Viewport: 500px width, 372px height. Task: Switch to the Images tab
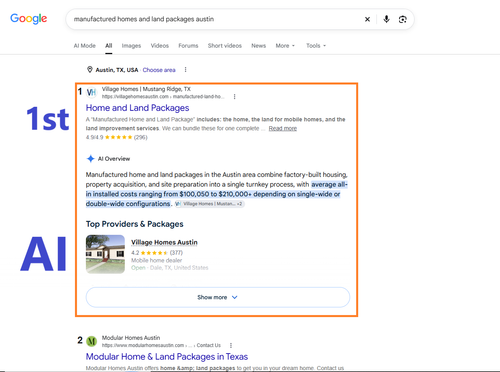click(x=131, y=46)
